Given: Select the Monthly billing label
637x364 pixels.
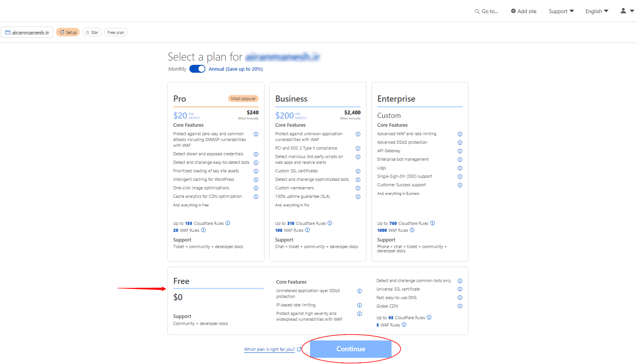Looking at the screenshot, I should pyautogui.click(x=177, y=69).
